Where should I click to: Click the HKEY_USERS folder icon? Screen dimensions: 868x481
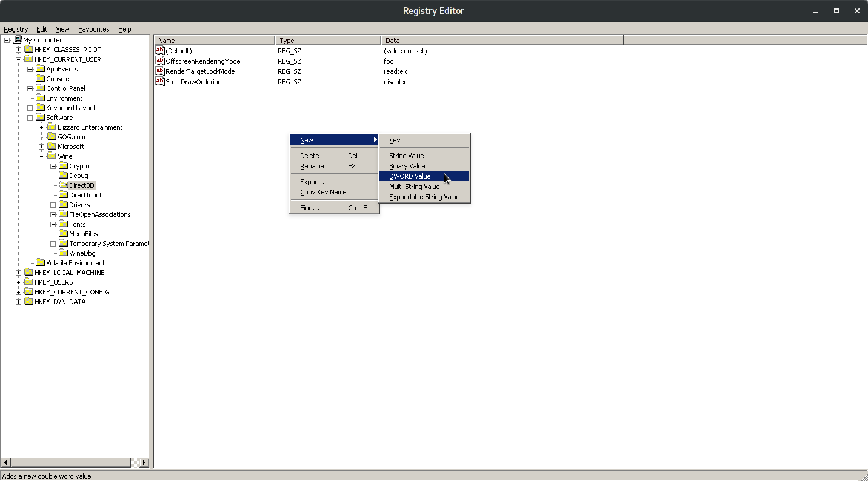coord(28,282)
